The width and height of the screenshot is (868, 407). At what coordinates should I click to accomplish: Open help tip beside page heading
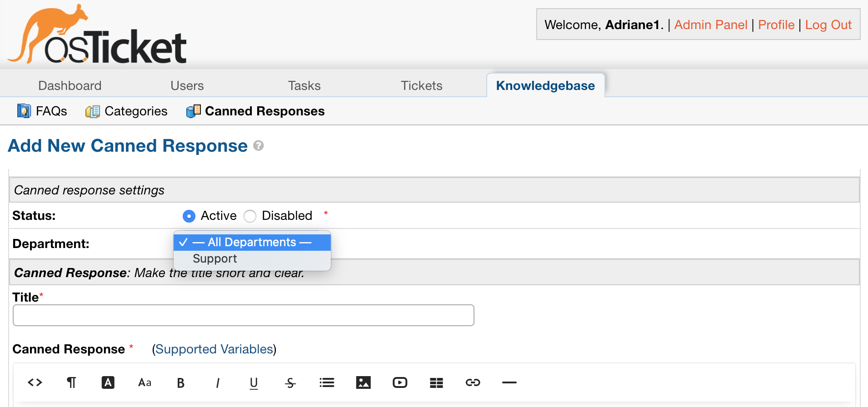pos(259,146)
